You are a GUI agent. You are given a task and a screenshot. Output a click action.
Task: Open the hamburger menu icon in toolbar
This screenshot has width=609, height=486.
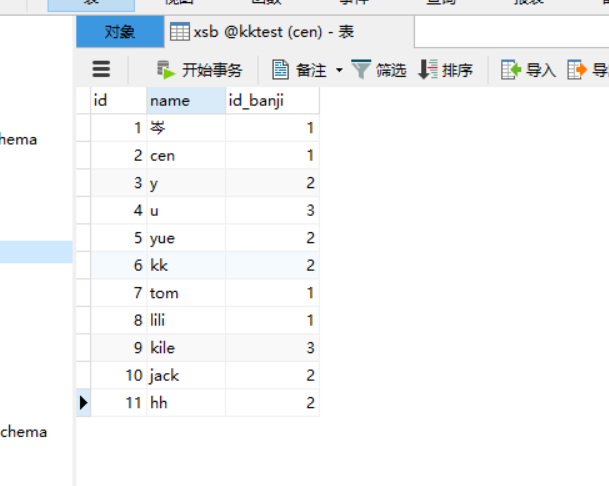click(101, 70)
